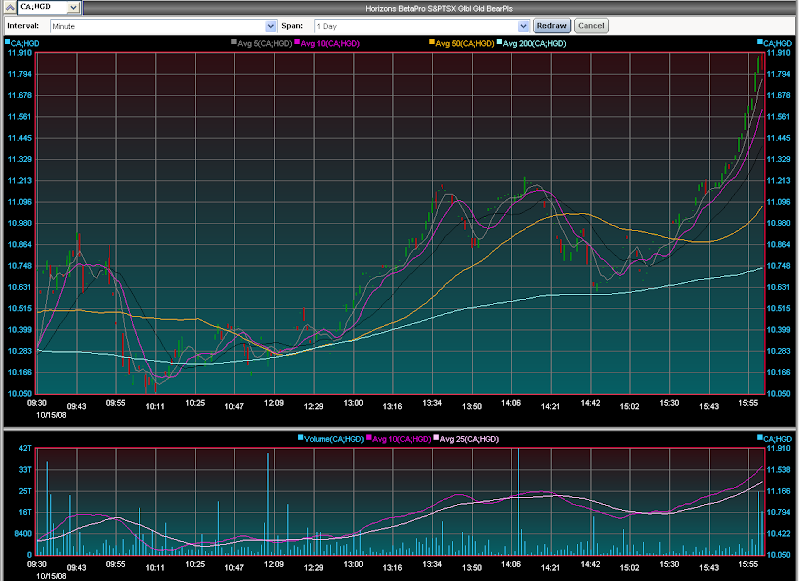This screenshot has width=800, height=581.
Task: Click the Avg 5(CA;HGD) gray legend swatch
Action: tap(234, 42)
